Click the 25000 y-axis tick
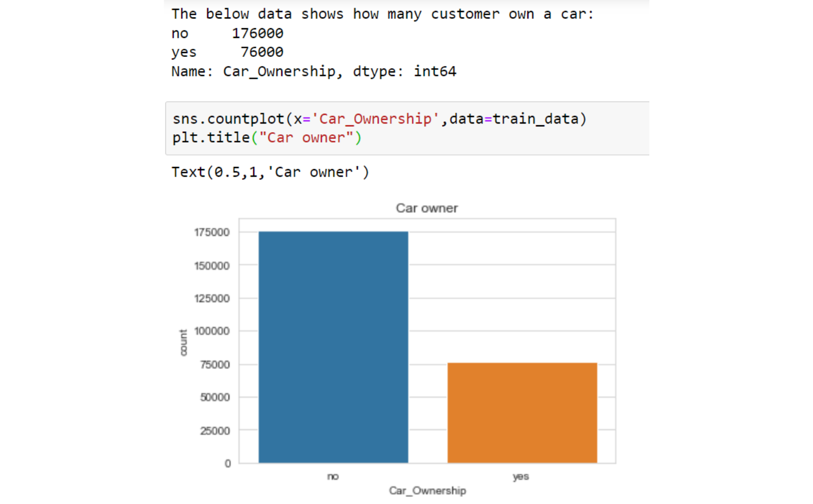This screenshot has width=813, height=504. 215,430
